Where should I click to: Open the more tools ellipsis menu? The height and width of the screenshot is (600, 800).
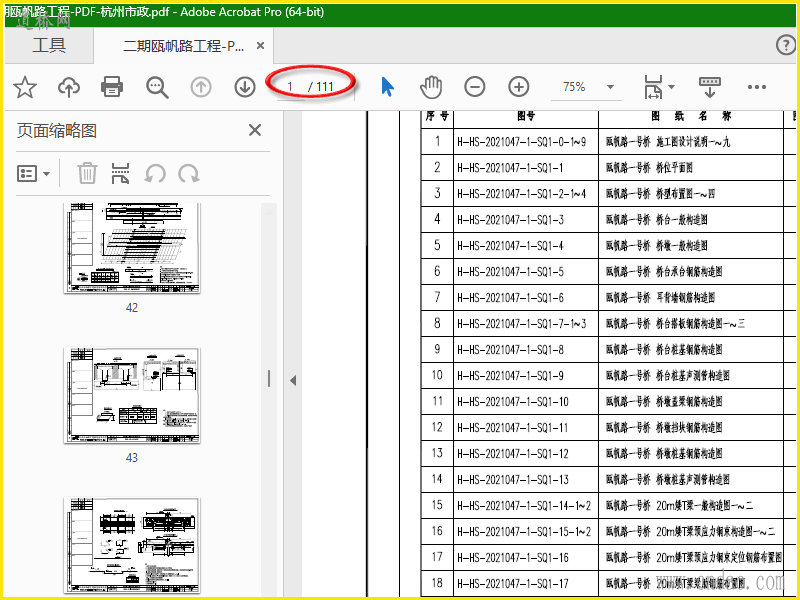757,87
